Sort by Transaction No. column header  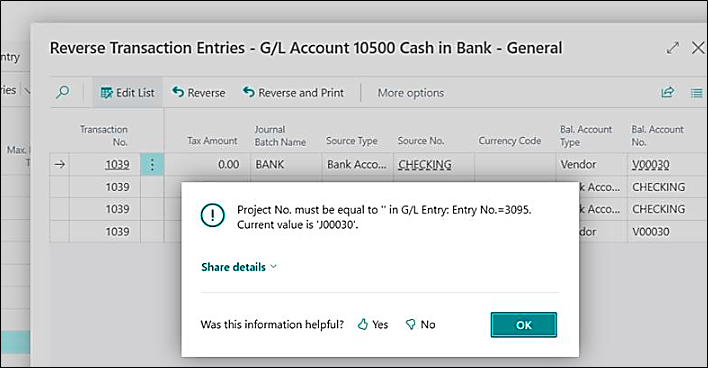click(x=104, y=135)
